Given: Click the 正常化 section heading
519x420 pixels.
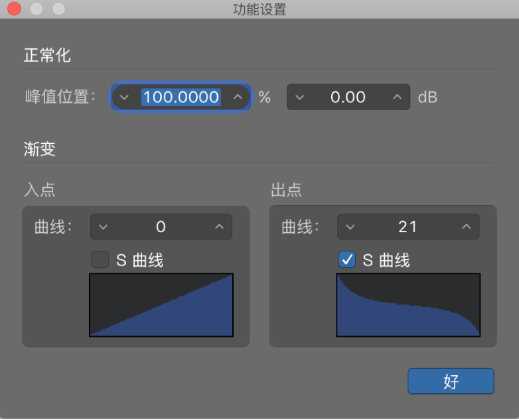Looking at the screenshot, I should (47, 55).
